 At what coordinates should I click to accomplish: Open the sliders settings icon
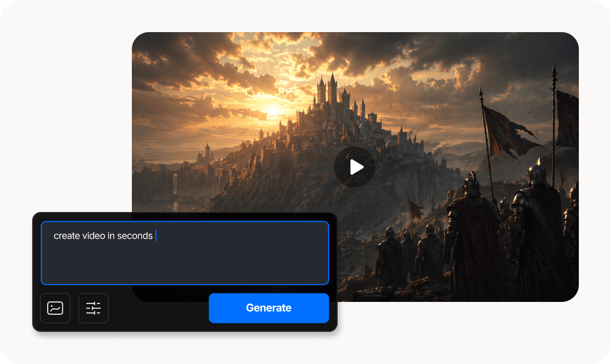(93, 308)
